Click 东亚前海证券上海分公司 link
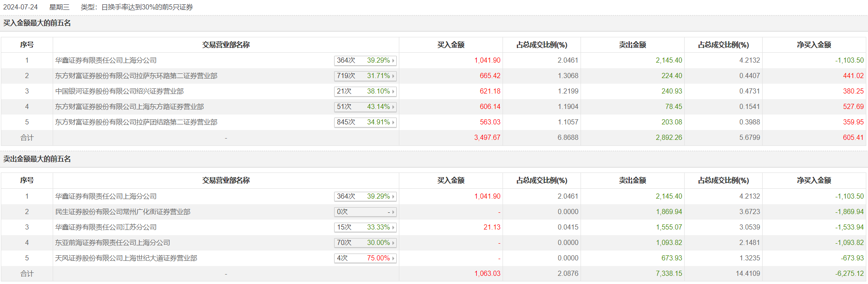This screenshot has height=284, width=868. click(113, 243)
